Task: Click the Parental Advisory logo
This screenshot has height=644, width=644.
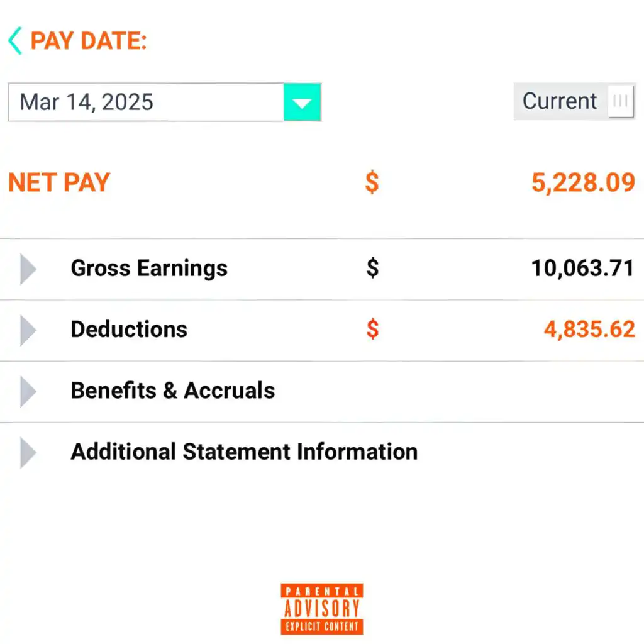Action: 322,609
